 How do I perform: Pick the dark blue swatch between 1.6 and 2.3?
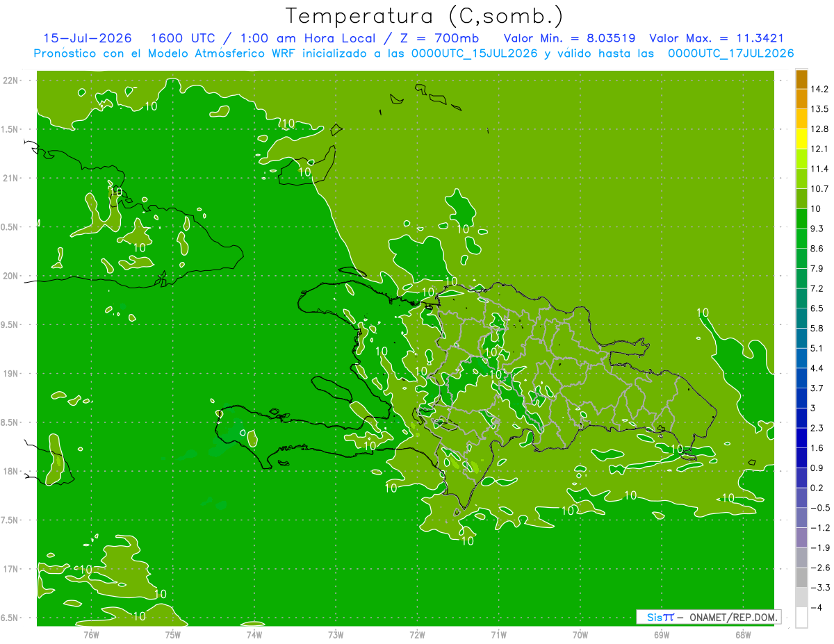click(x=801, y=438)
